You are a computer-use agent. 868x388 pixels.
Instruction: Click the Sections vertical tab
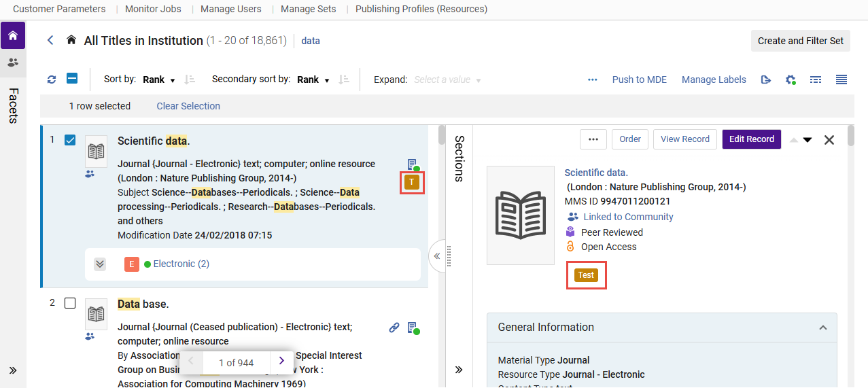pos(459,158)
